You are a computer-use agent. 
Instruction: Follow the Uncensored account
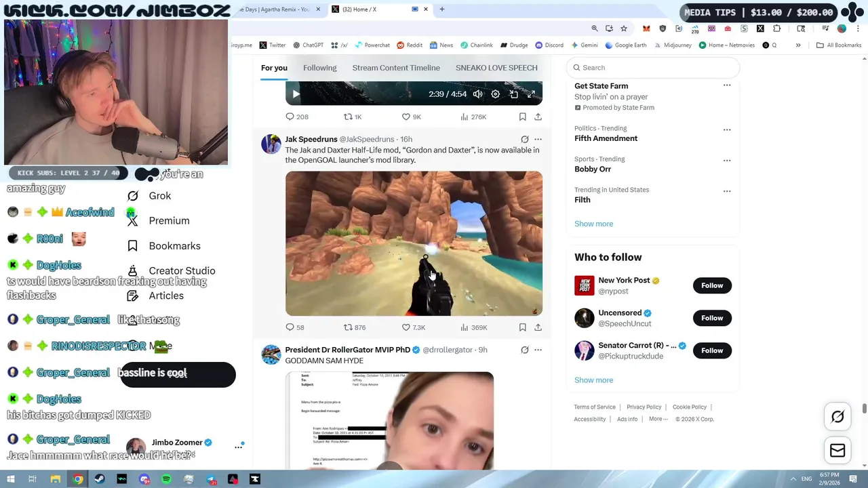[x=712, y=318]
